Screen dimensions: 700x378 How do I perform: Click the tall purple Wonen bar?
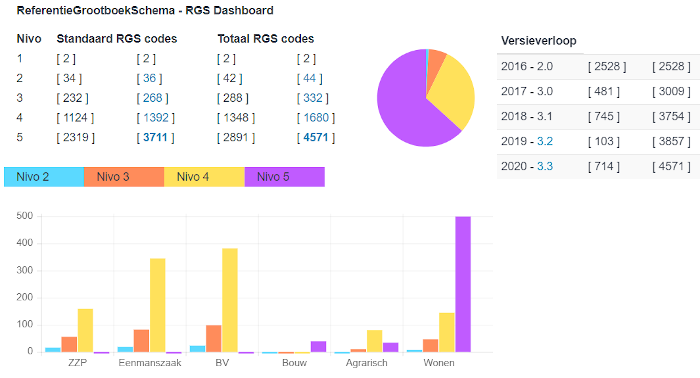(463, 284)
